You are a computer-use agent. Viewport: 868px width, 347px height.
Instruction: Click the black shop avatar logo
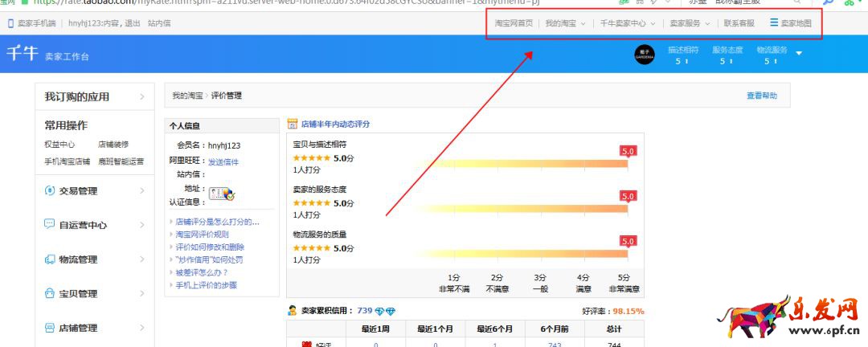click(645, 55)
